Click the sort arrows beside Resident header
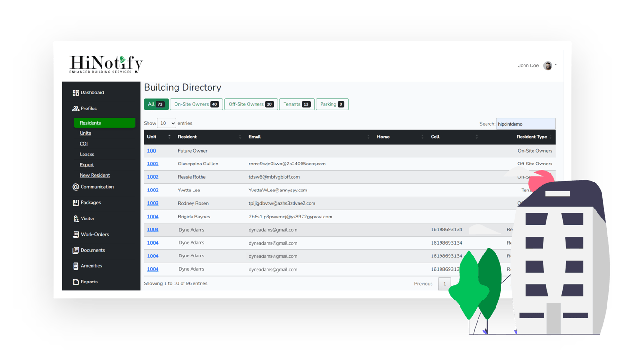The width and height of the screenshot is (625, 364). point(240,137)
